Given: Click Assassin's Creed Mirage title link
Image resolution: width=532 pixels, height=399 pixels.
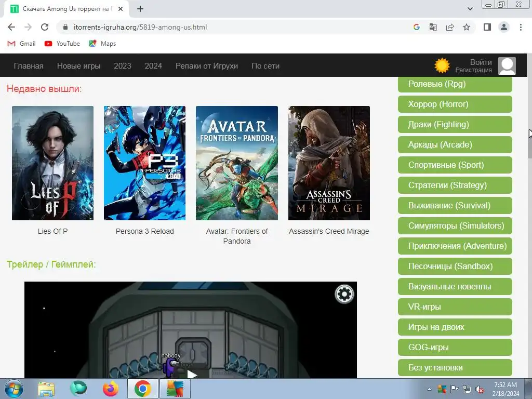Looking at the screenshot, I should coord(329,231).
